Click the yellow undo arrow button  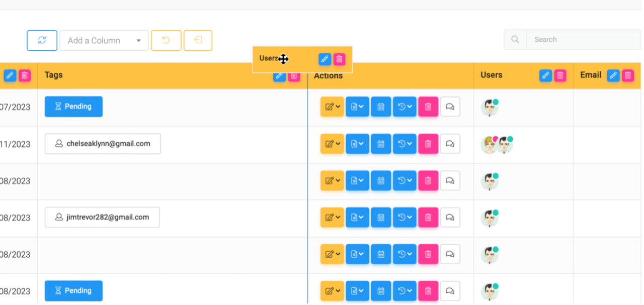coord(166,40)
